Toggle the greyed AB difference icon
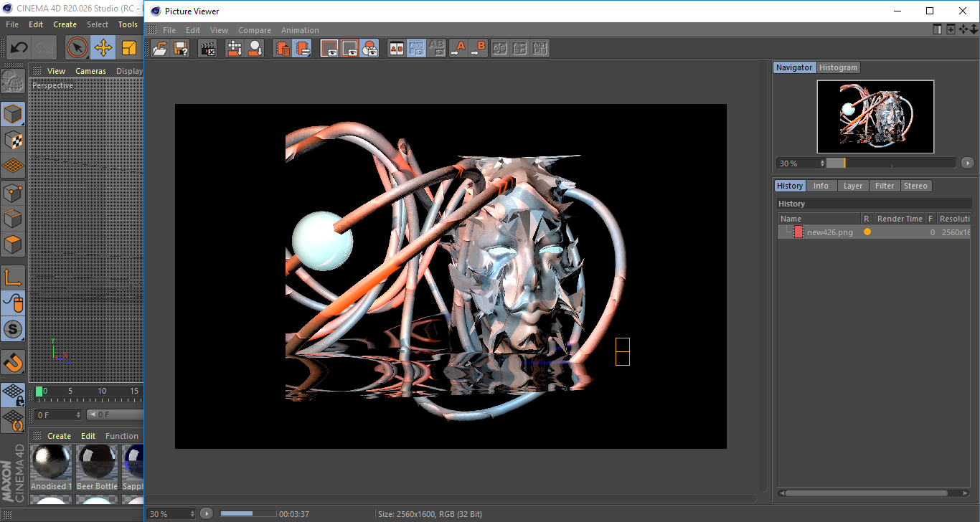 point(436,49)
